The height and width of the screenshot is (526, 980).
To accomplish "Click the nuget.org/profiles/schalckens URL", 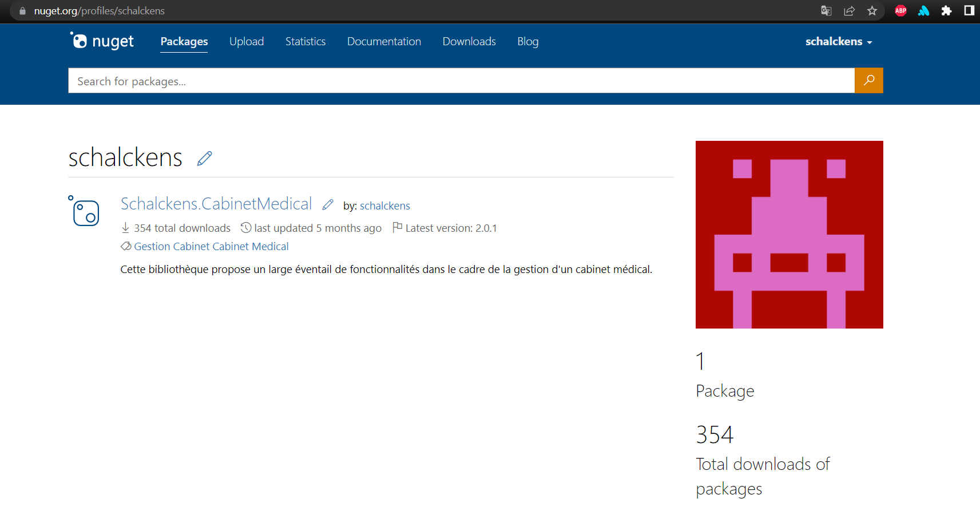I will coord(99,11).
